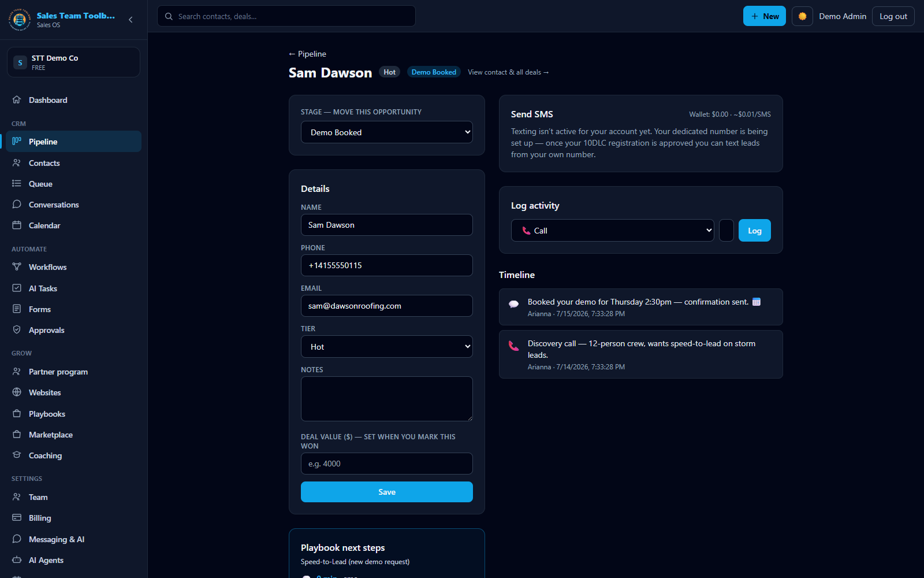Click the Billing card icon
The image size is (924, 578).
(17, 517)
